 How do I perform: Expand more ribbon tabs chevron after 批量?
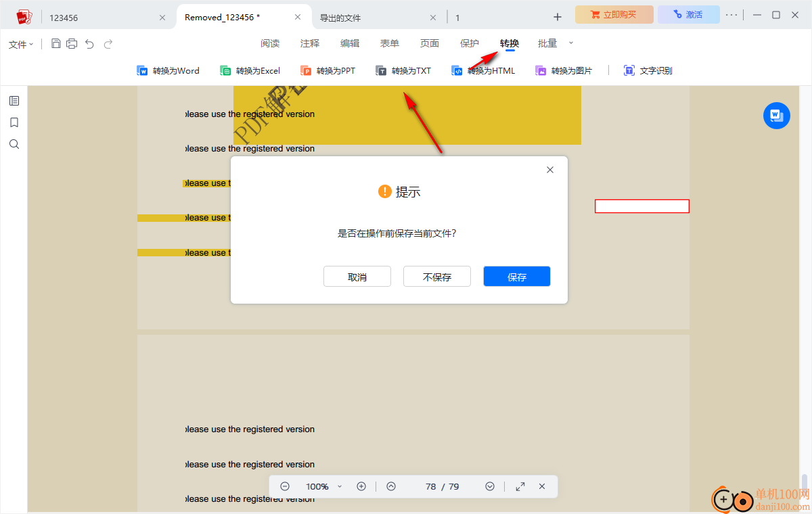[x=570, y=43]
